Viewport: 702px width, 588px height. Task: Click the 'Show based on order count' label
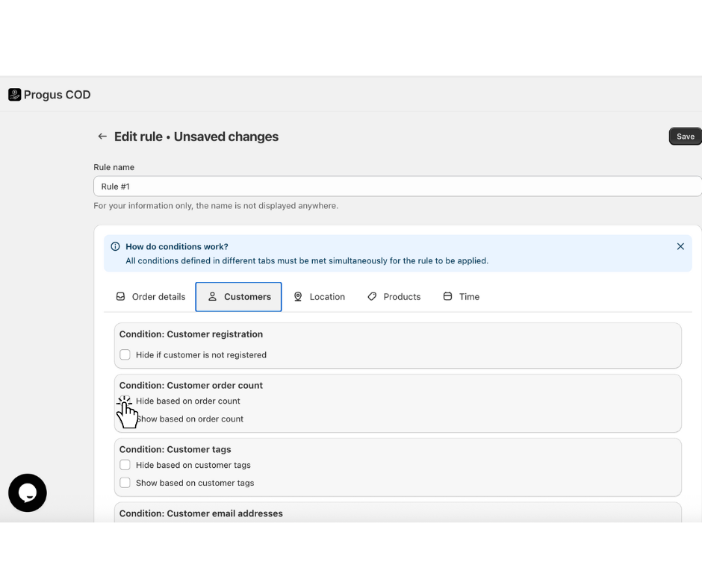pos(193,419)
